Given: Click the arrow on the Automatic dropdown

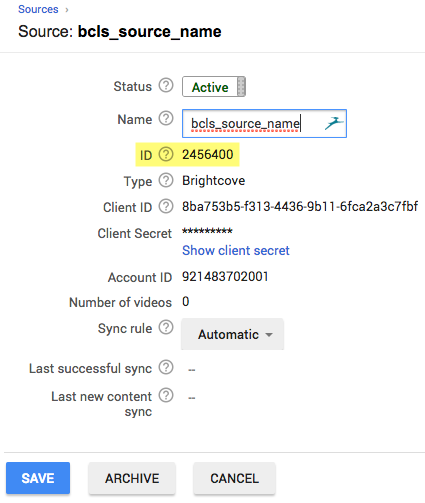Looking at the screenshot, I should coord(269,335).
